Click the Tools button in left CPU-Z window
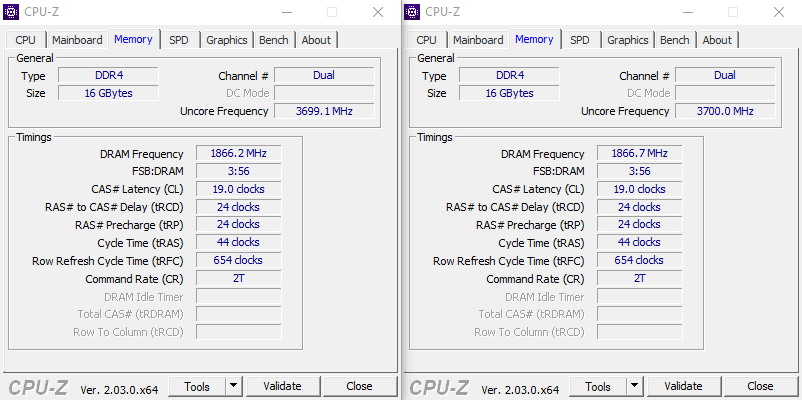Screen dimensions: 802x400 click(x=197, y=387)
